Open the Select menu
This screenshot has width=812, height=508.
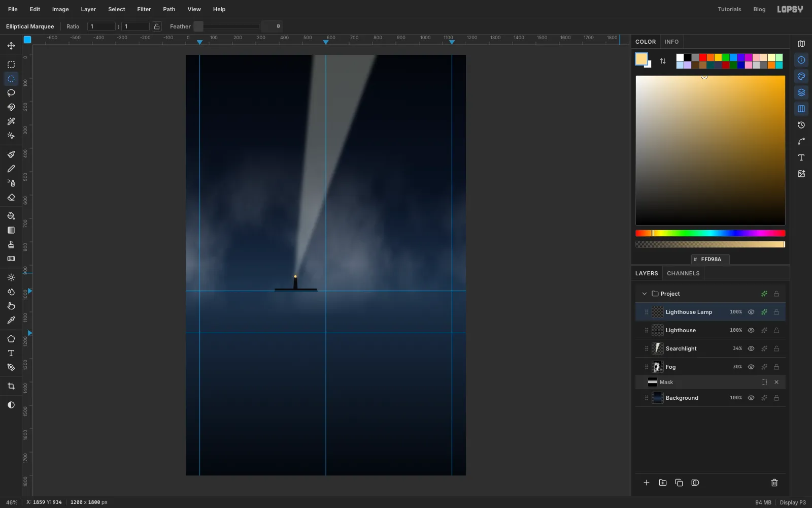pos(117,9)
